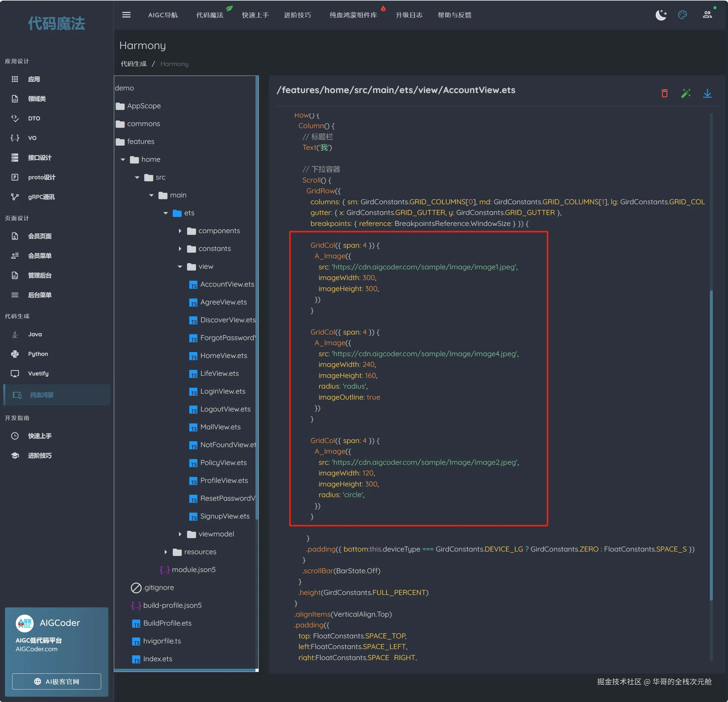Click the AI极客官网 button
The width and height of the screenshot is (728, 702).
[x=57, y=681]
